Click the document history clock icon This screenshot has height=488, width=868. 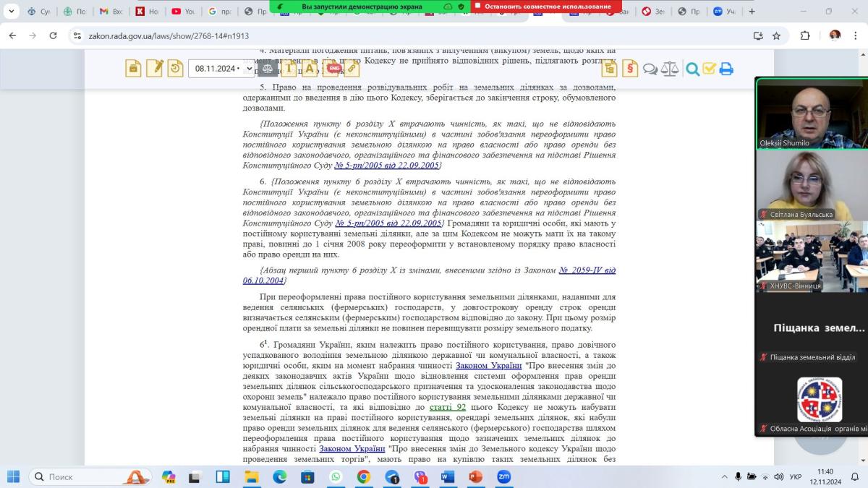(175, 69)
